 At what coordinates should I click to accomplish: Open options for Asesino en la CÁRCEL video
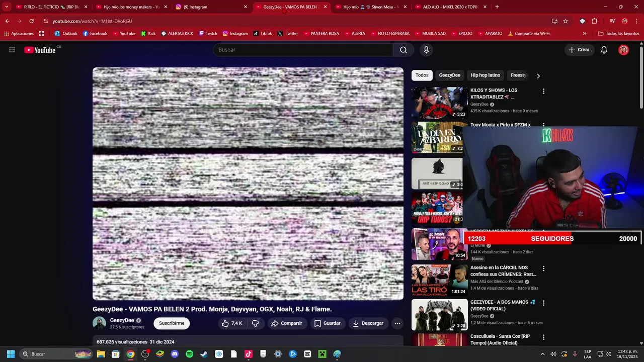point(543,268)
